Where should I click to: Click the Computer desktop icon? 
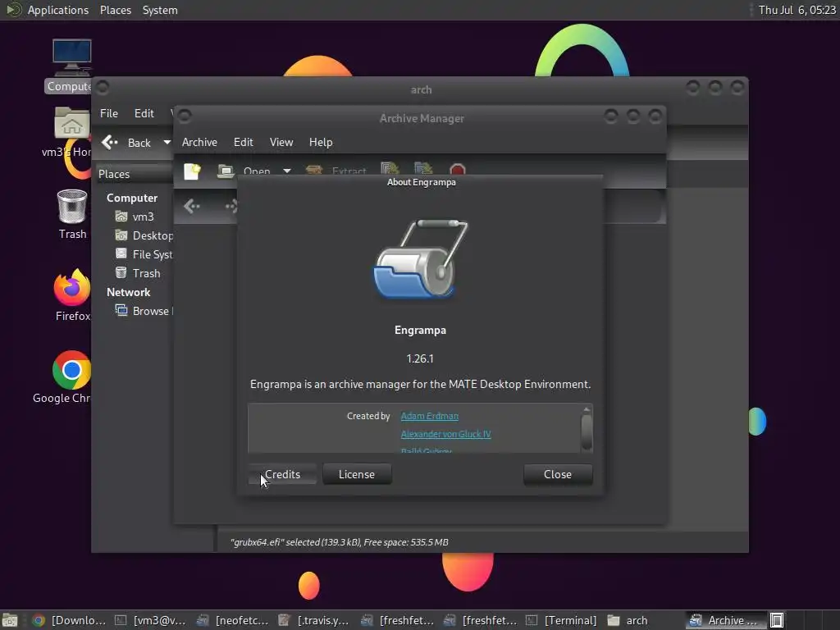[x=72, y=57]
